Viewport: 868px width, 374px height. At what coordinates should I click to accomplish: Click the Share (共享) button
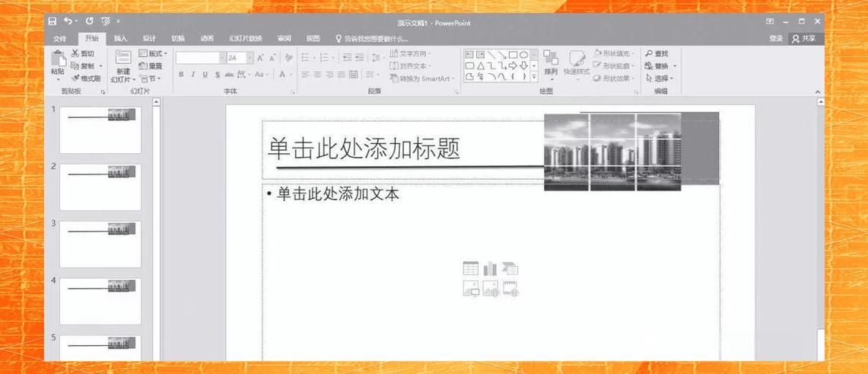(804, 39)
